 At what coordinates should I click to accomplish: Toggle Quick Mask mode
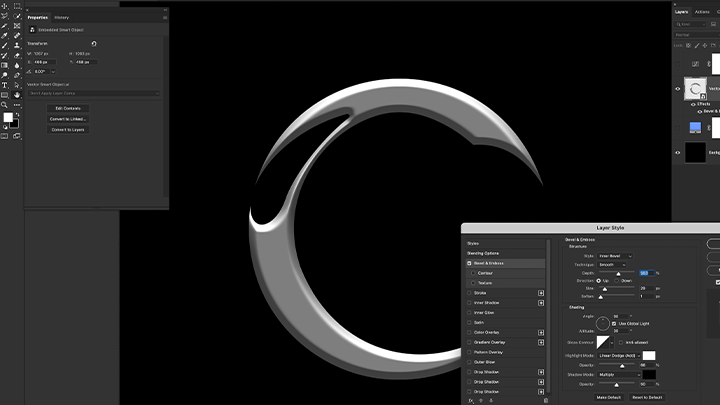pyautogui.click(x=5, y=136)
